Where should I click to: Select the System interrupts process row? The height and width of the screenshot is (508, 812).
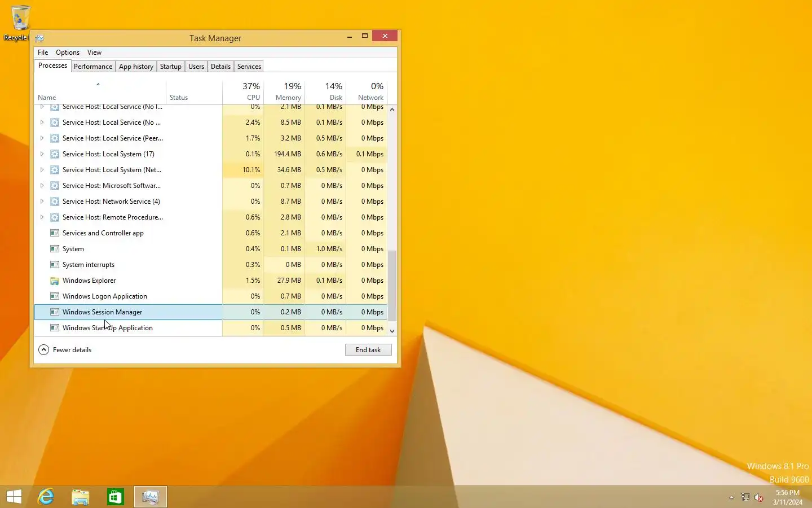click(x=211, y=265)
